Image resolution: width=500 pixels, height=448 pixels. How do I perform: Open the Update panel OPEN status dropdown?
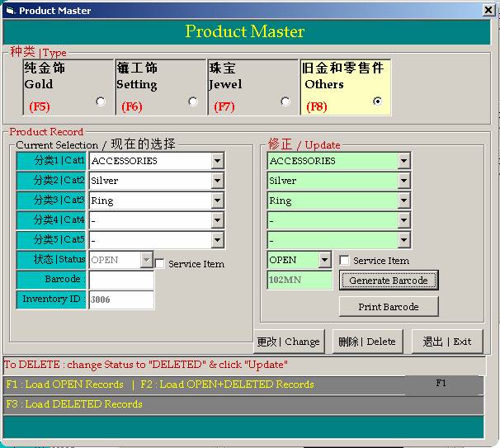[325, 260]
